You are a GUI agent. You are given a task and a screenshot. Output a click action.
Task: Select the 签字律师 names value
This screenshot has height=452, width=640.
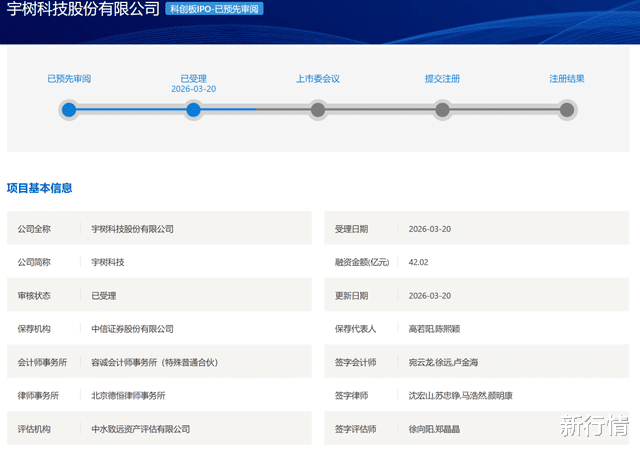point(460,395)
